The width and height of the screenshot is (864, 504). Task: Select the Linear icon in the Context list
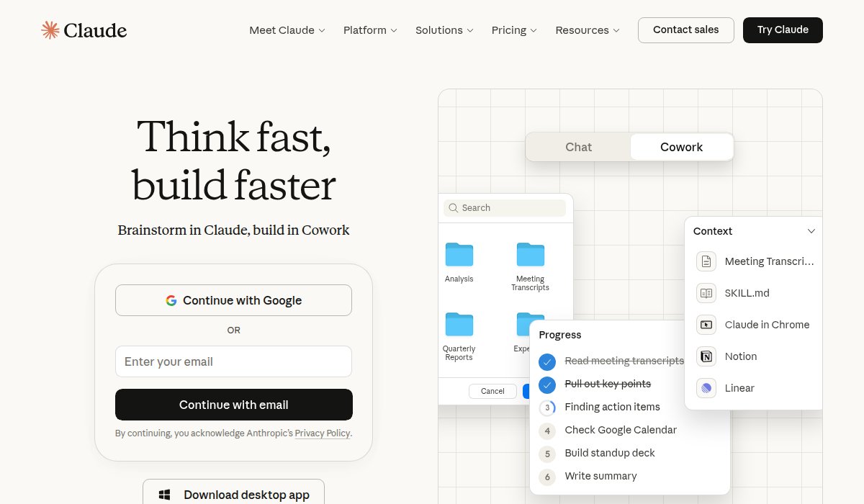(x=705, y=388)
